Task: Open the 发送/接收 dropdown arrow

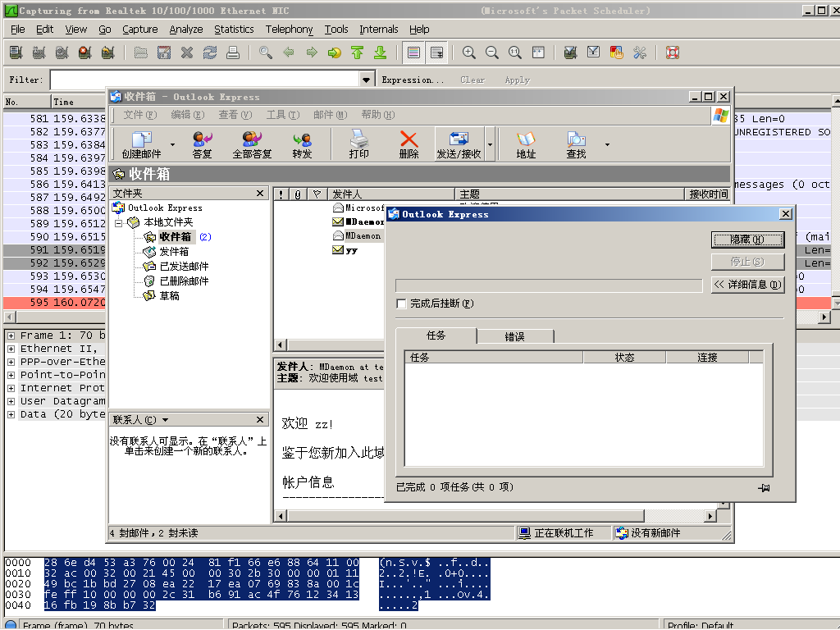Action: point(490,144)
